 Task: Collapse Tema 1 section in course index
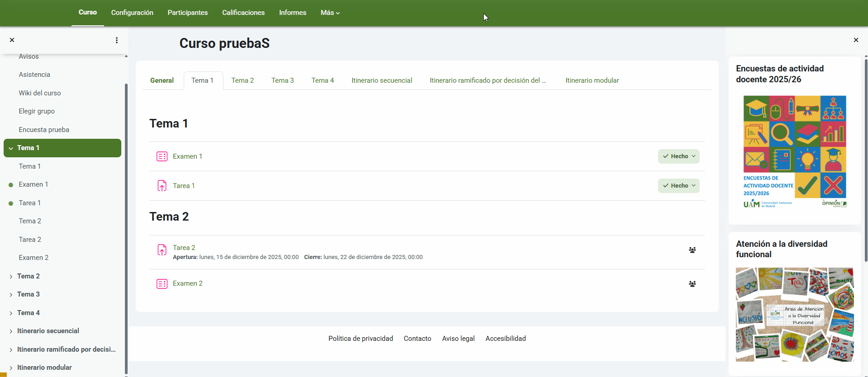11,148
